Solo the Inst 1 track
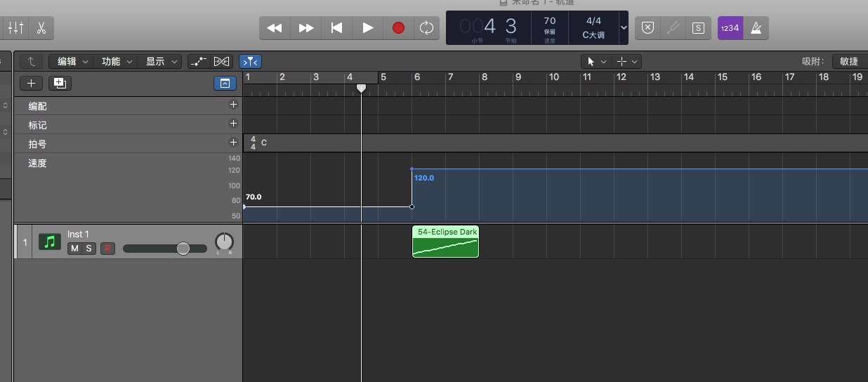 [89, 249]
